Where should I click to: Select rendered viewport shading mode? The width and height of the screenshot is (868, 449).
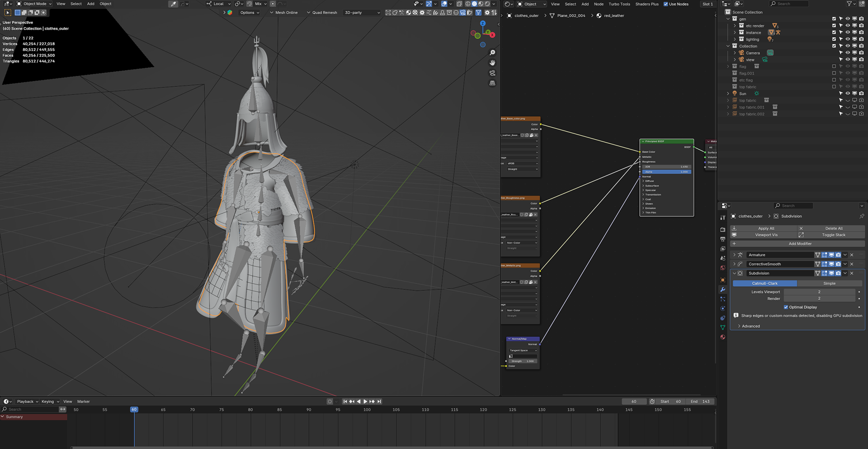click(x=487, y=4)
